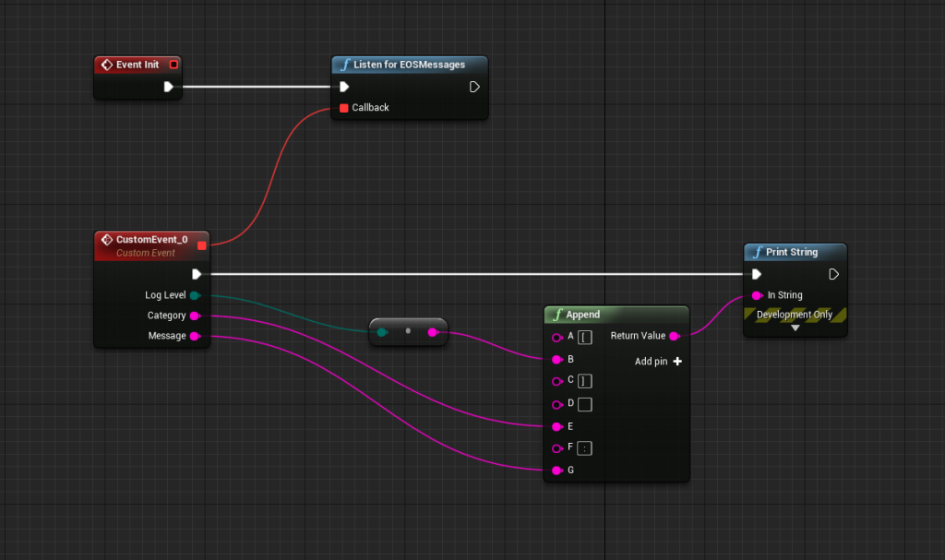
Task: Select the Append node title bar
Action: pos(616,315)
